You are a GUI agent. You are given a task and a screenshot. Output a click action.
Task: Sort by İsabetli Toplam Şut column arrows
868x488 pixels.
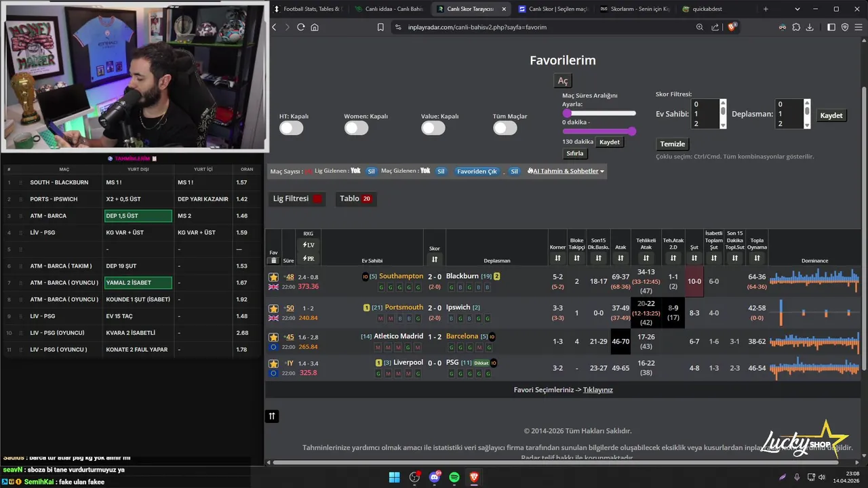[713, 258]
